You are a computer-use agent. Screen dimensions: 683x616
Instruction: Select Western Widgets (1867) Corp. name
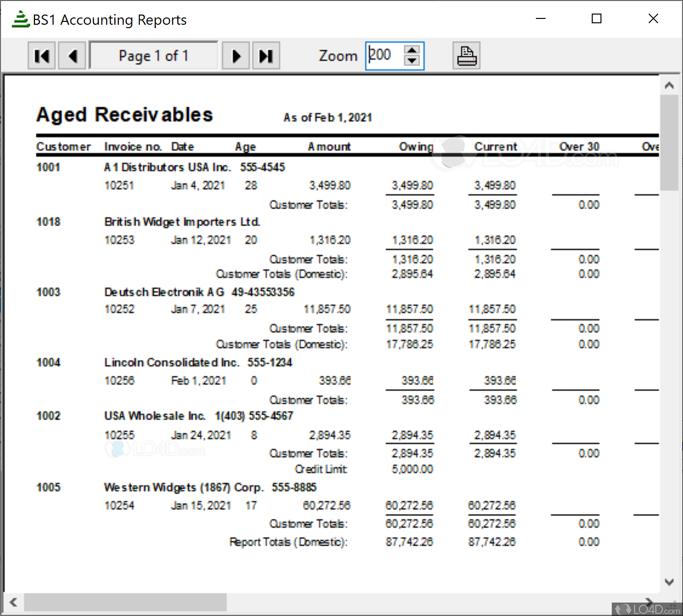click(184, 487)
